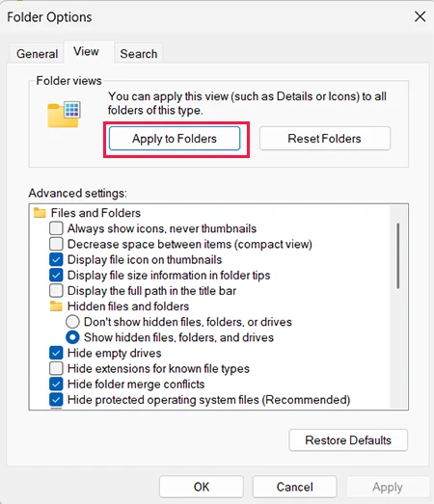Click the Files and Folders folder icon
This screenshot has width=434, height=504.
coord(40,212)
